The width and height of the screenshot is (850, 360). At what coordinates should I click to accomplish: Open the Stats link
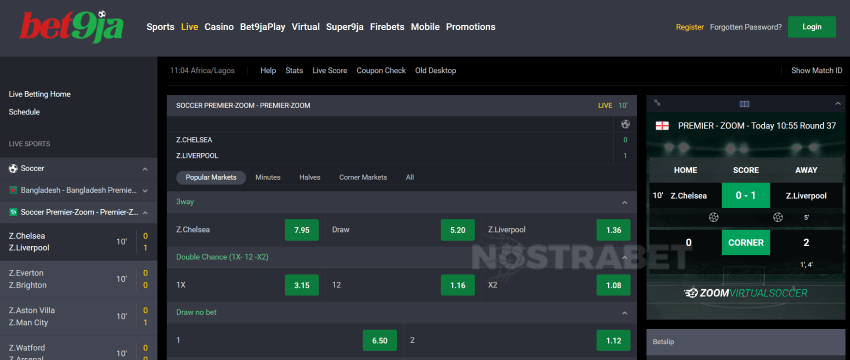[294, 70]
